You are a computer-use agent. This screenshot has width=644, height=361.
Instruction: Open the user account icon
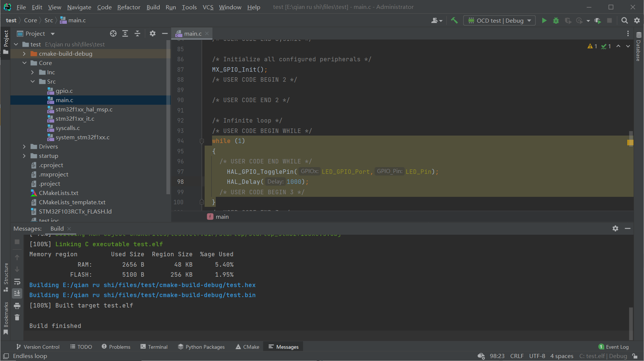(437, 20)
